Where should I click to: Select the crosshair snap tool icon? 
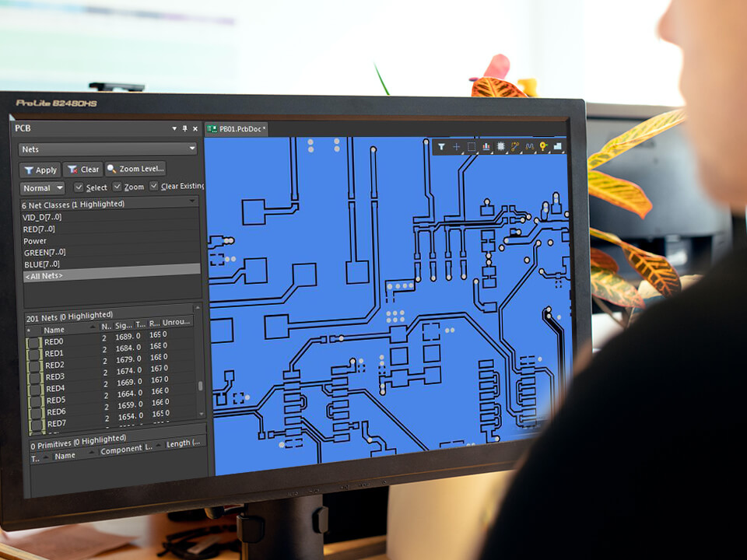coord(456,146)
